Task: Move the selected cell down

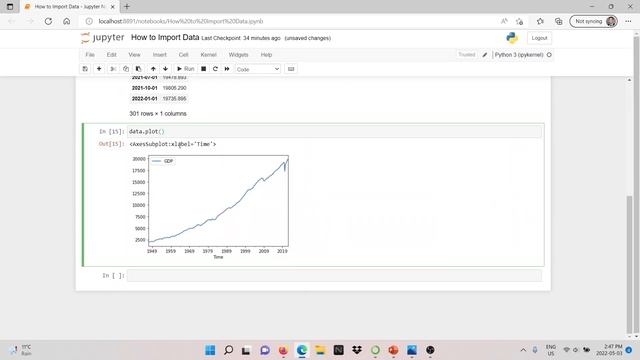Action: coord(165,69)
